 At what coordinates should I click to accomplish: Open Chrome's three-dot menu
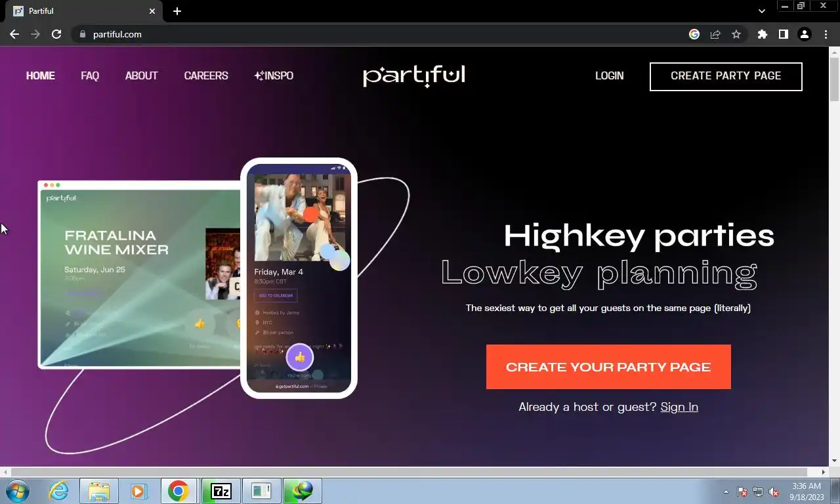(x=825, y=34)
